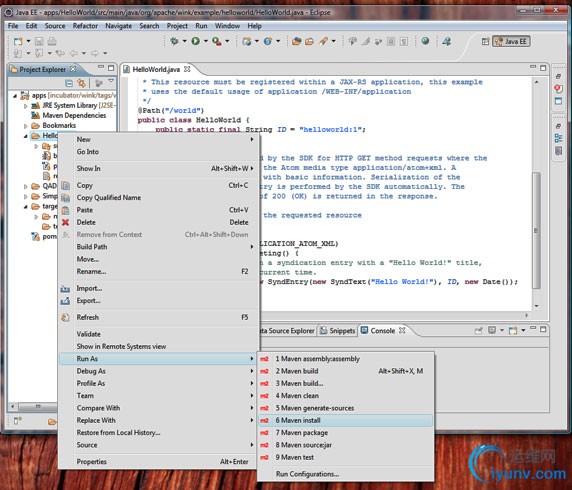The height and width of the screenshot is (490, 572).
Task: Click the Maven Dependencies library icon
Action: [x=35, y=115]
